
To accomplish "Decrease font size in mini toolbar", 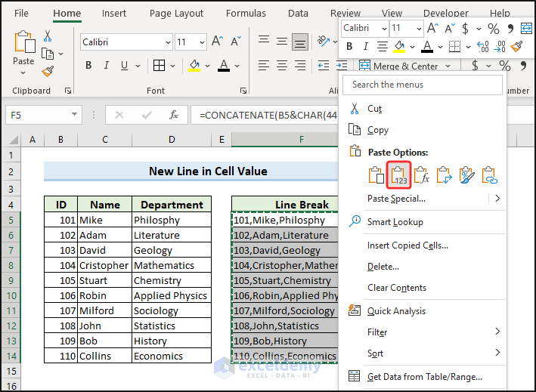I will point(450,28).
